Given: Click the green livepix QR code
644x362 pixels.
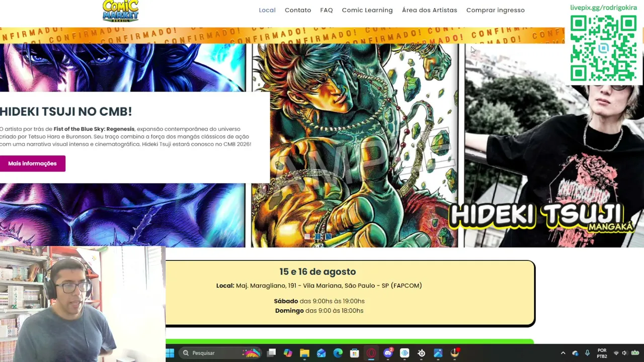Looking at the screenshot, I should pos(604,48).
